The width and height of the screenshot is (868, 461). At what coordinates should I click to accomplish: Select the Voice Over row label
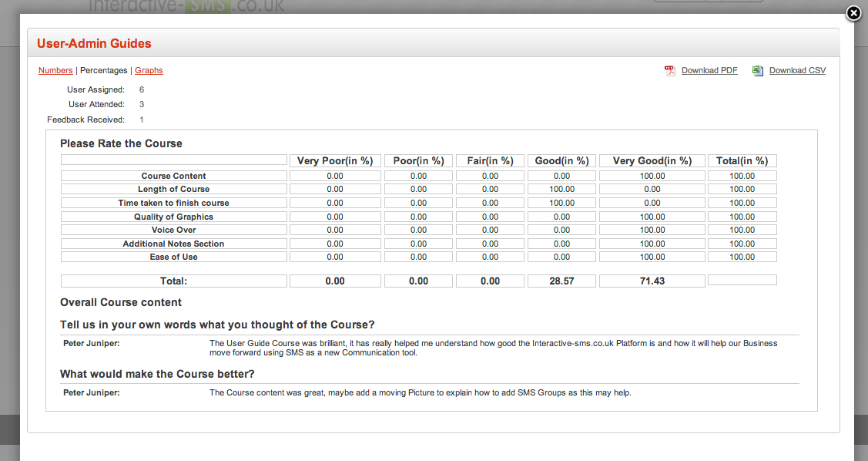click(x=173, y=230)
